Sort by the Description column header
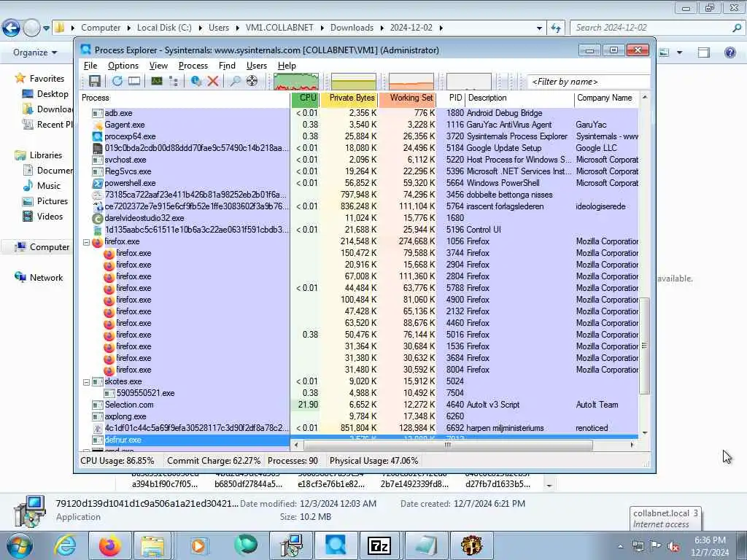This screenshot has width=747, height=560. (x=519, y=98)
